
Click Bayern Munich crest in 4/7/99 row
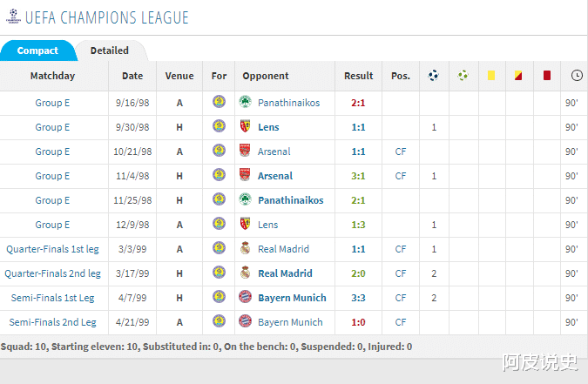[245, 298]
